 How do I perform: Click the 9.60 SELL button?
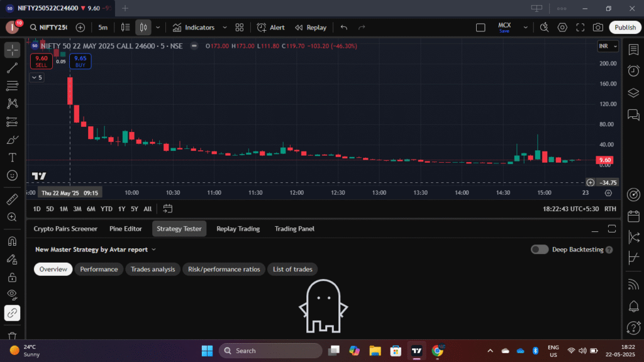click(x=41, y=61)
